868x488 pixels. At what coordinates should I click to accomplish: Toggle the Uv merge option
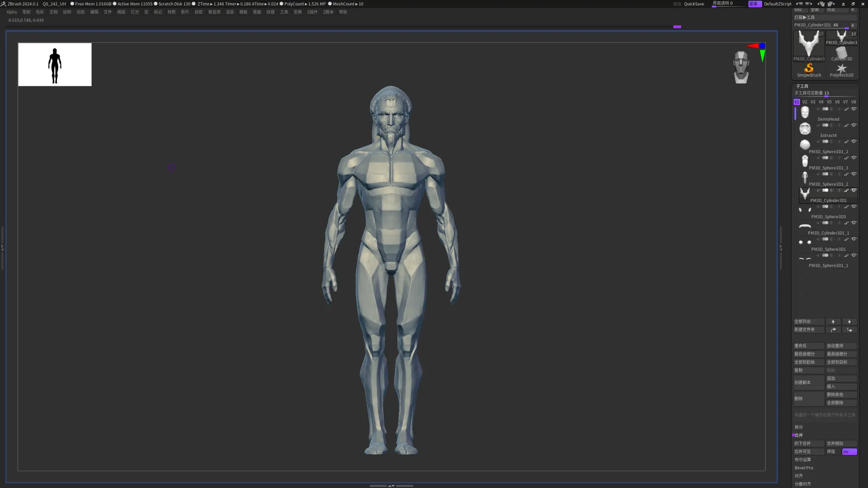click(849, 451)
